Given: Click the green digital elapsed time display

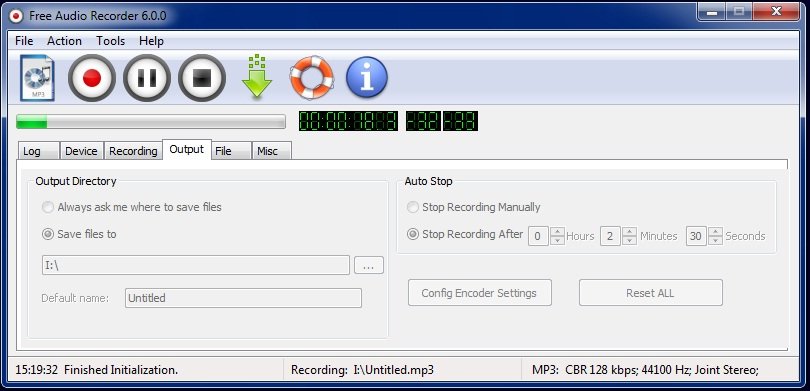Looking at the screenshot, I should pyautogui.click(x=348, y=121).
